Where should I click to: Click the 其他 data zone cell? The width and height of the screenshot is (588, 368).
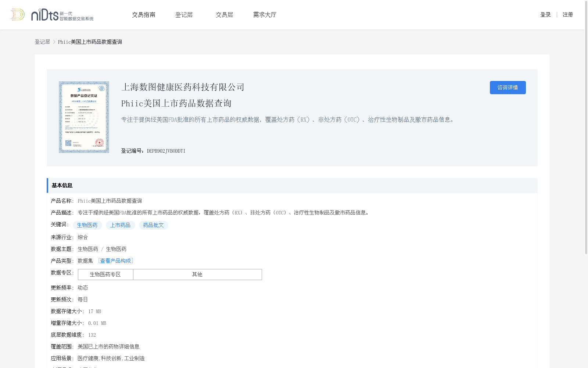pyautogui.click(x=197, y=275)
